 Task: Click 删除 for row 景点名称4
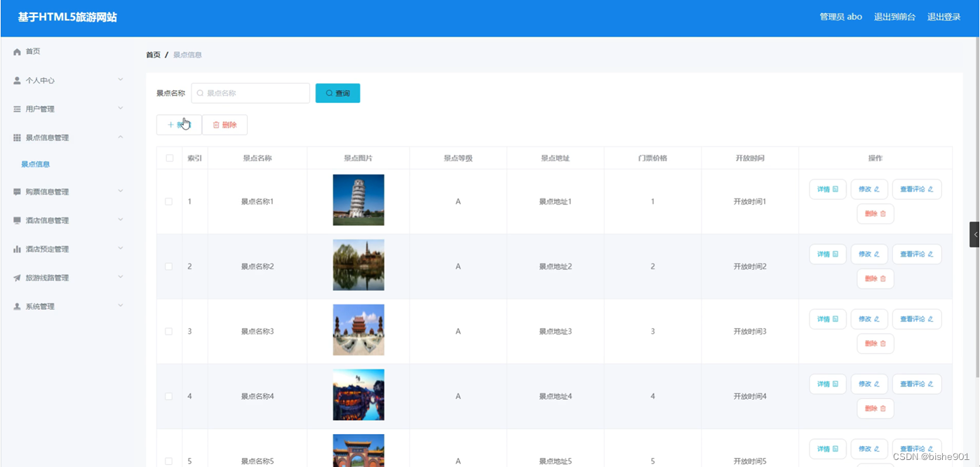[875, 408]
